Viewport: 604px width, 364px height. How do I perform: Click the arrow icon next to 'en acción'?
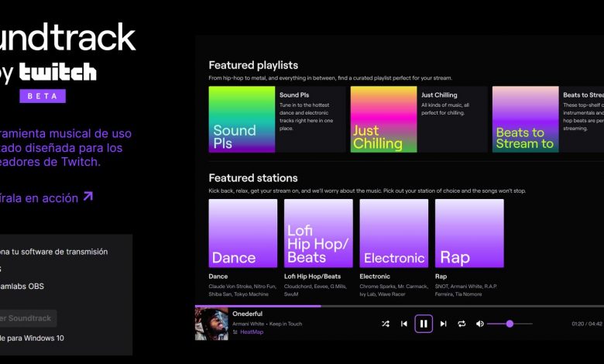(88, 197)
